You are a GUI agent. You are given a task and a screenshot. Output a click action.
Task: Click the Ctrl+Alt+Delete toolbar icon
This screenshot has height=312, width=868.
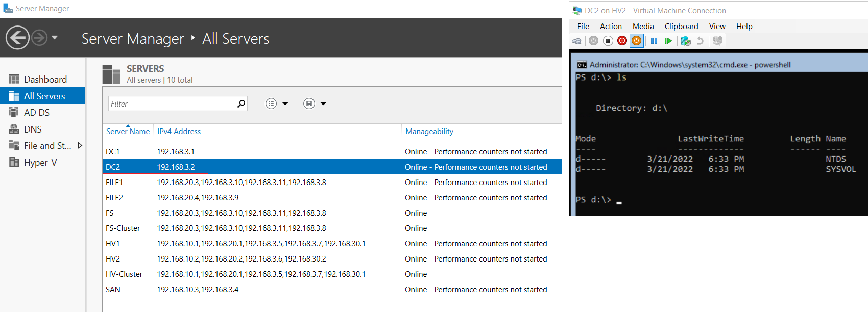click(x=576, y=41)
